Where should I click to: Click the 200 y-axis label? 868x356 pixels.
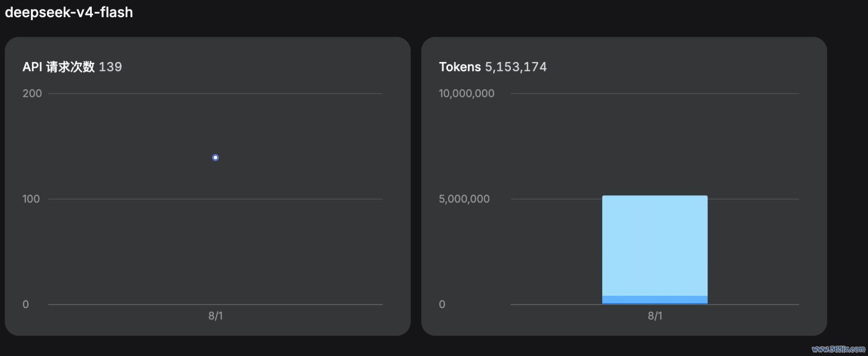(32, 94)
